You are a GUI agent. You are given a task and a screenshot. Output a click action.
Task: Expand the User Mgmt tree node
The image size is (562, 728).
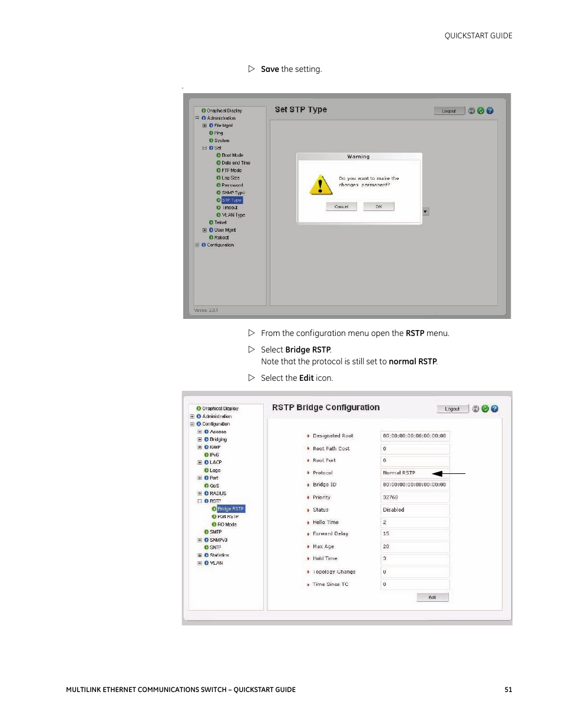point(204,230)
